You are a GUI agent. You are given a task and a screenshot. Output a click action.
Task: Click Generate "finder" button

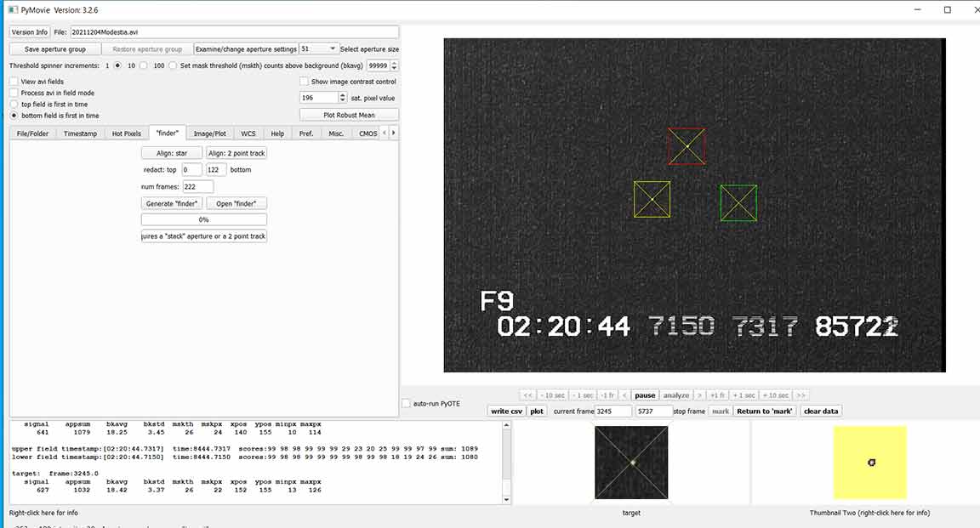pos(172,204)
